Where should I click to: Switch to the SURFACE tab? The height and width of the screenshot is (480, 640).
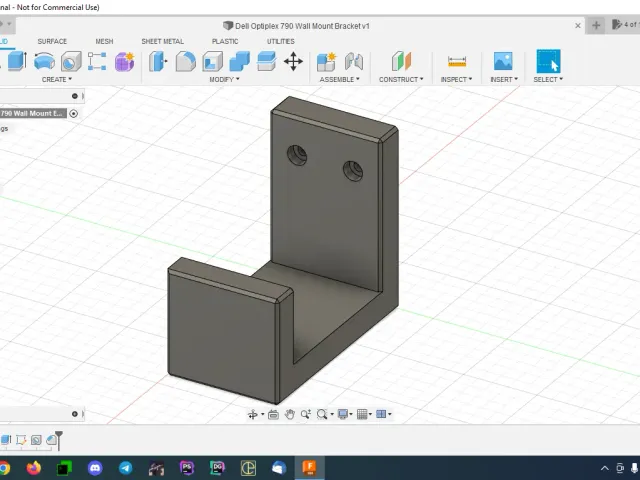point(52,41)
